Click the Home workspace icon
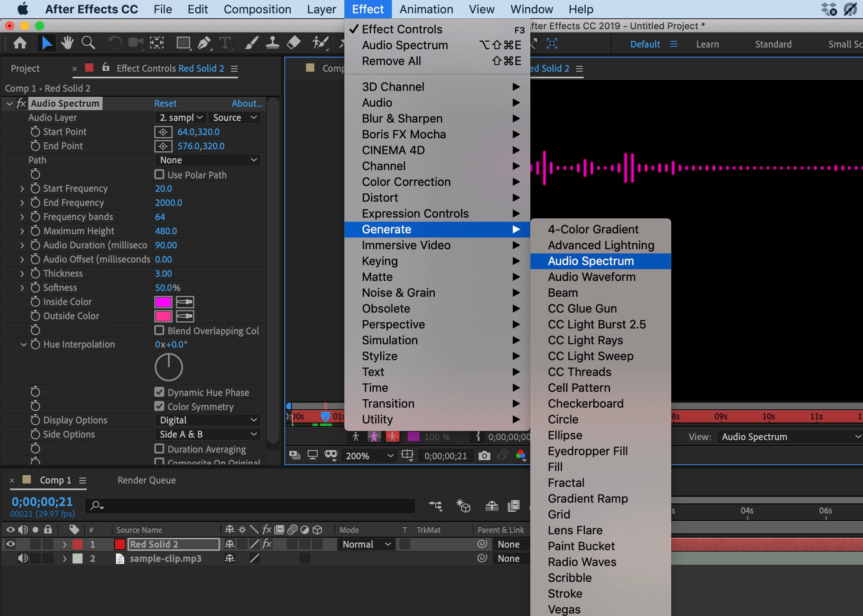This screenshot has width=863, height=616. 20,43
